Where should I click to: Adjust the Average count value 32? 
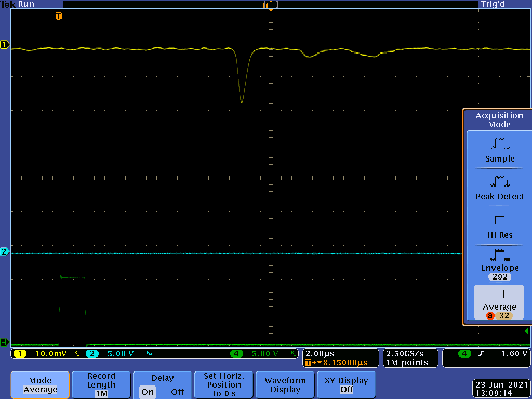tap(503, 316)
